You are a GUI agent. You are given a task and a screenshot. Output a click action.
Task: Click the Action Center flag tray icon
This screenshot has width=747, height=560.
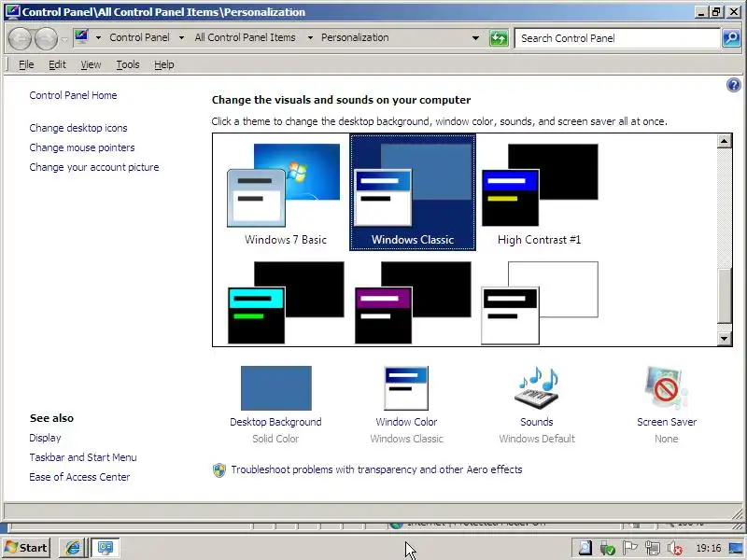click(629, 548)
